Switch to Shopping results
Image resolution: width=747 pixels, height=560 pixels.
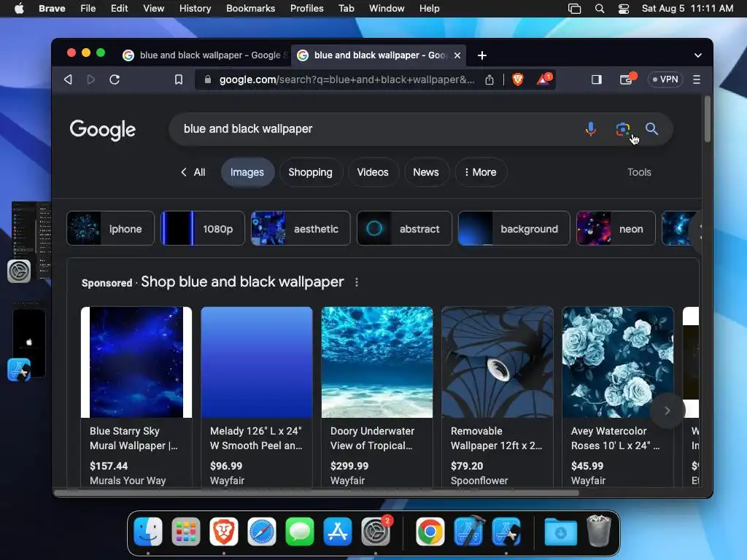click(x=310, y=172)
